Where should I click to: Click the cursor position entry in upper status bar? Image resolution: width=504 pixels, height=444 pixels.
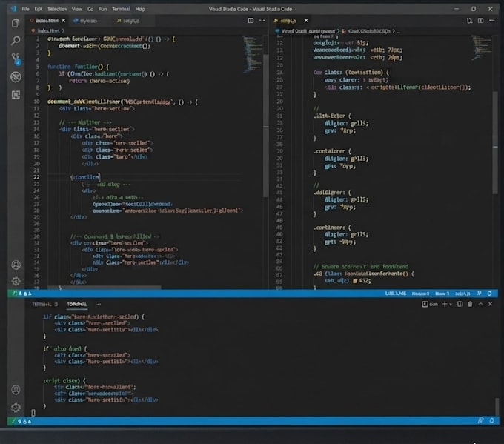(396, 294)
